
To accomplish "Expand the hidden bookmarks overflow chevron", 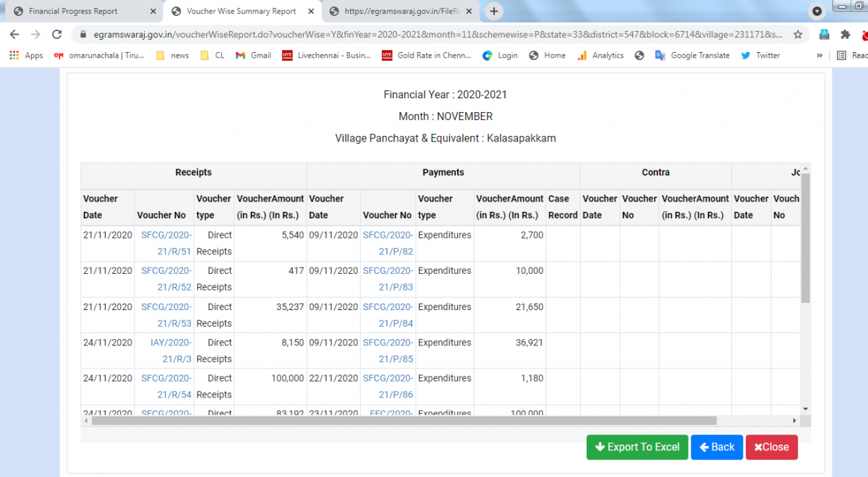I will coord(820,55).
